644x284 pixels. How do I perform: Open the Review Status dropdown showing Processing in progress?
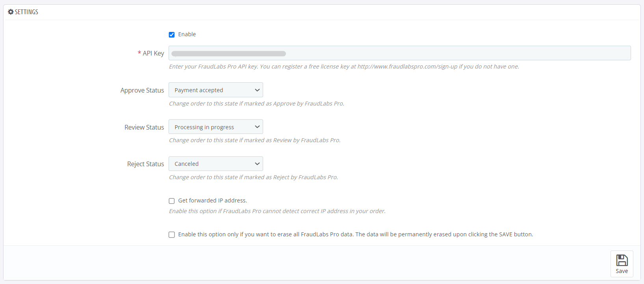pos(215,126)
